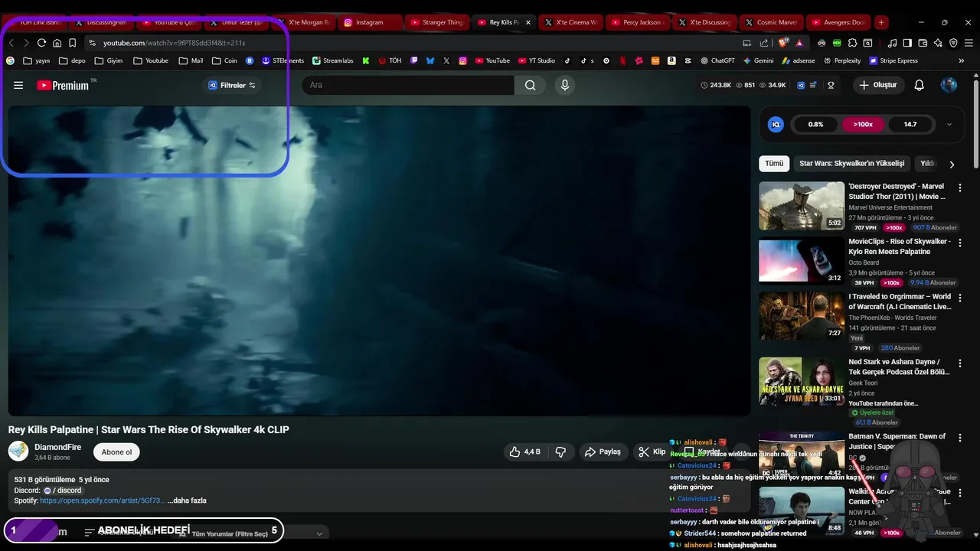The width and height of the screenshot is (980, 551).
Task: Expand the vidIQ stats panel chevron
Action: (949, 124)
